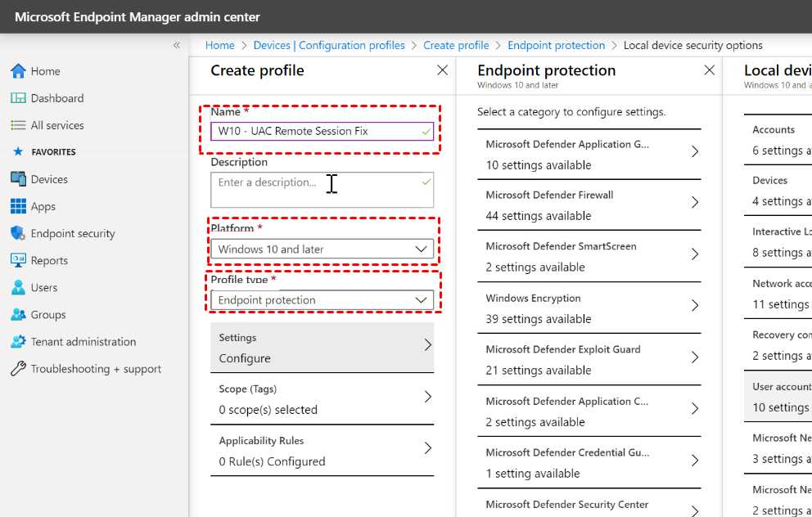The width and height of the screenshot is (812, 517).
Task: Collapse the left navigation sidebar
Action: (x=176, y=45)
